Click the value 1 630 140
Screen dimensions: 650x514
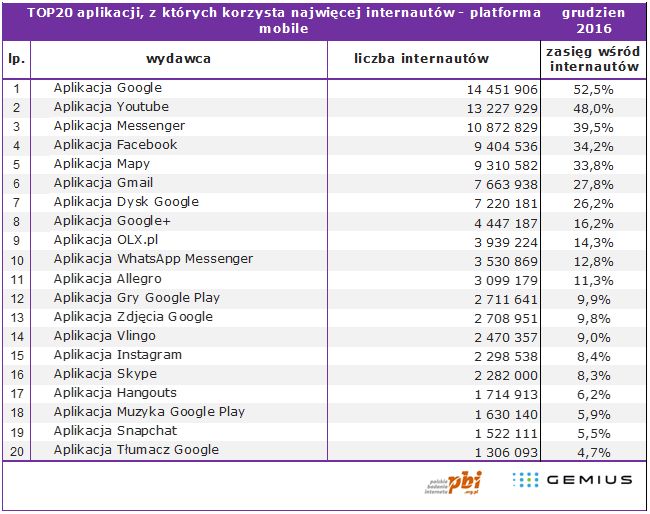click(x=506, y=415)
